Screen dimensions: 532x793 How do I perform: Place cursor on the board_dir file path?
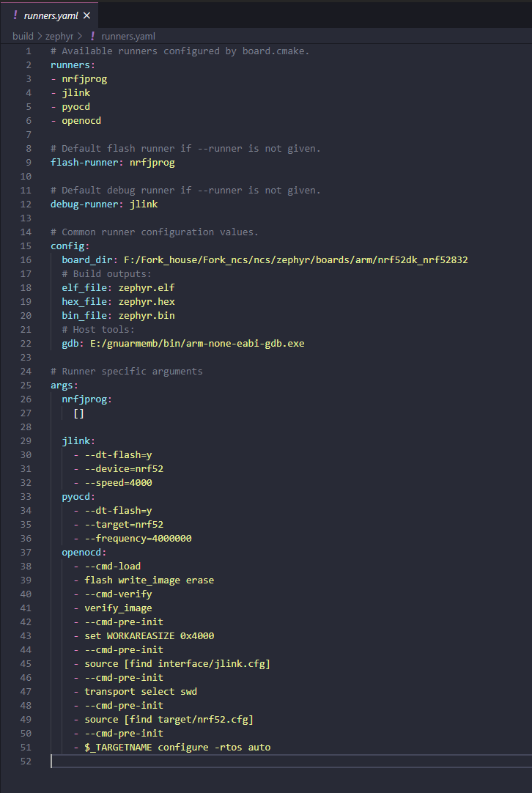293,259
